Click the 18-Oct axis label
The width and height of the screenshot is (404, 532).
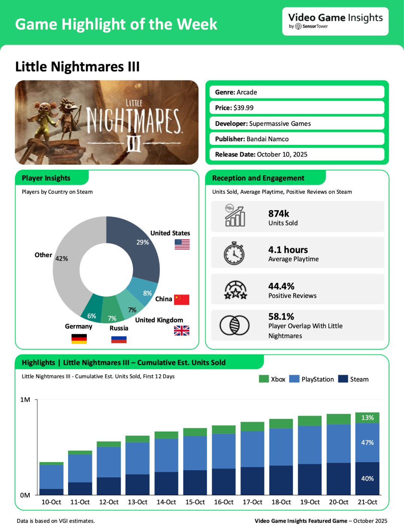[x=281, y=502]
